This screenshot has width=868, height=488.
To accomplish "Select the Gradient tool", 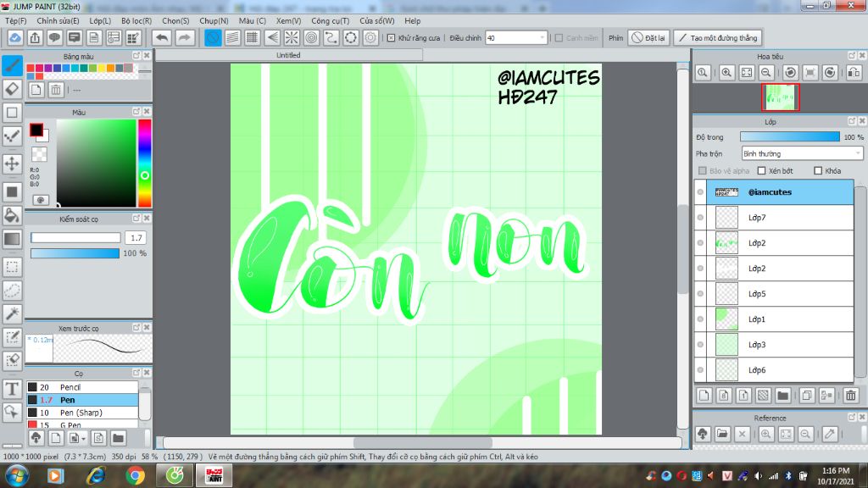I will (x=12, y=239).
